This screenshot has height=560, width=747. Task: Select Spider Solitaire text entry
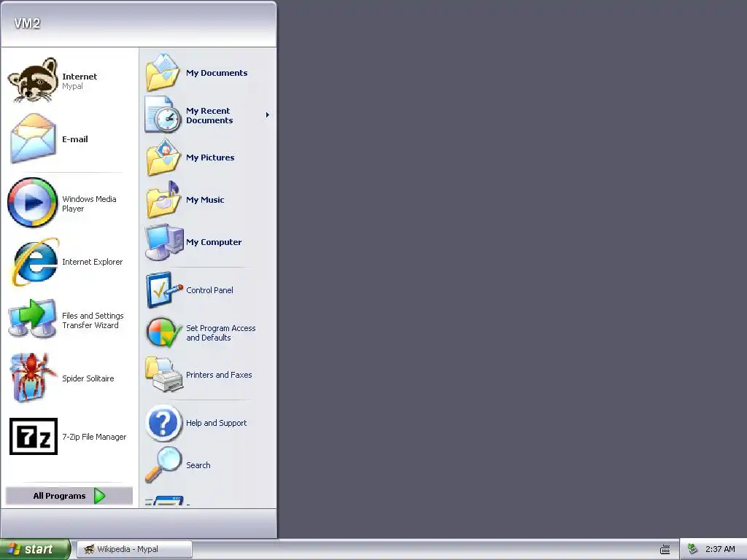click(x=88, y=378)
